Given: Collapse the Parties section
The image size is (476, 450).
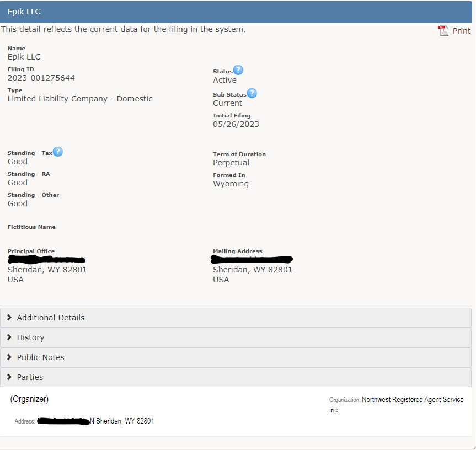Looking at the screenshot, I should pos(236,377).
